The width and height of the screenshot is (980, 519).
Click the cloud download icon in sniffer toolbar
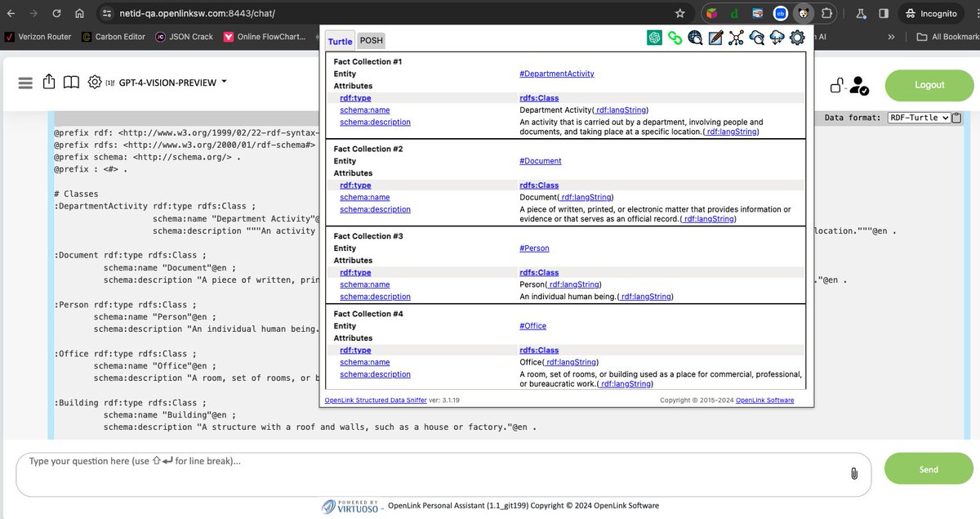coord(777,38)
